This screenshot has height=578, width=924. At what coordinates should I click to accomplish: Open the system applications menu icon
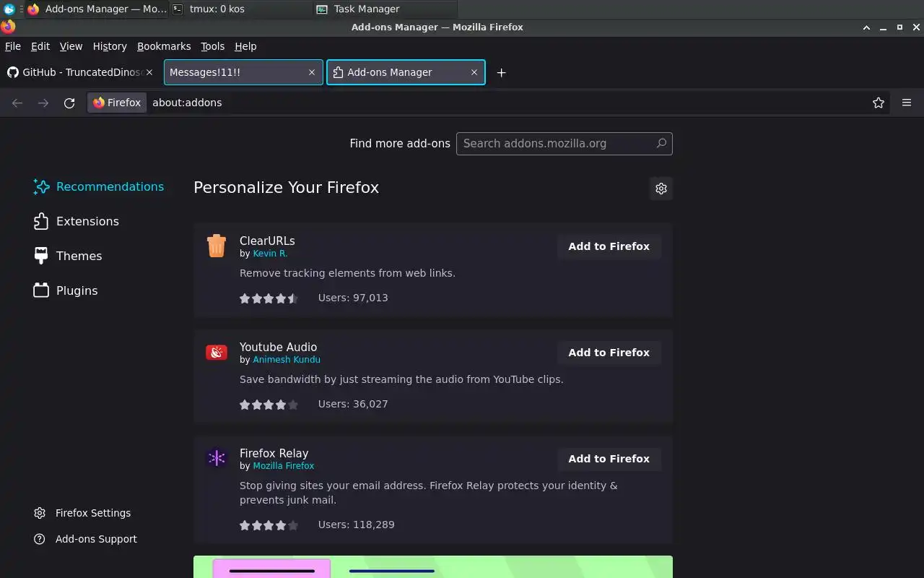pos(9,9)
